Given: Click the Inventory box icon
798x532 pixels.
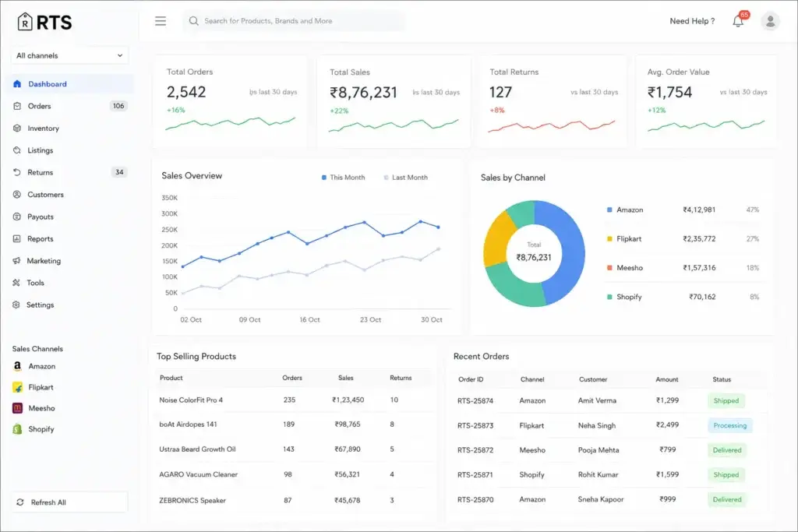Looking at the screenshot, I should pos(17,129).
